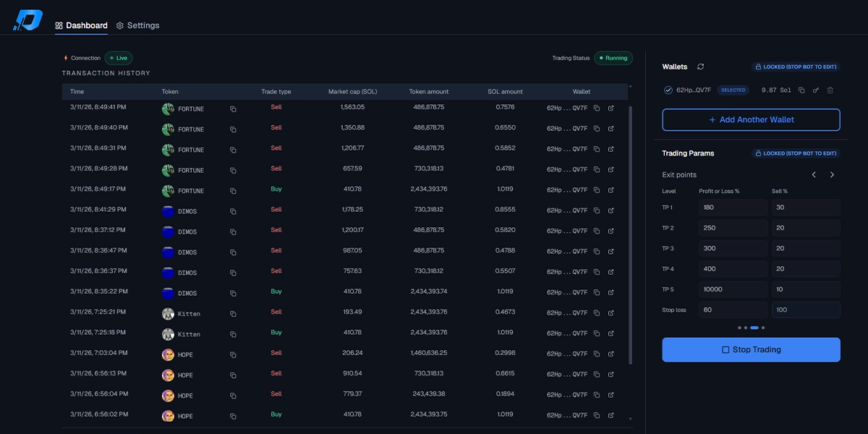Select the first pagination dot under exit points

pos(740,328)
